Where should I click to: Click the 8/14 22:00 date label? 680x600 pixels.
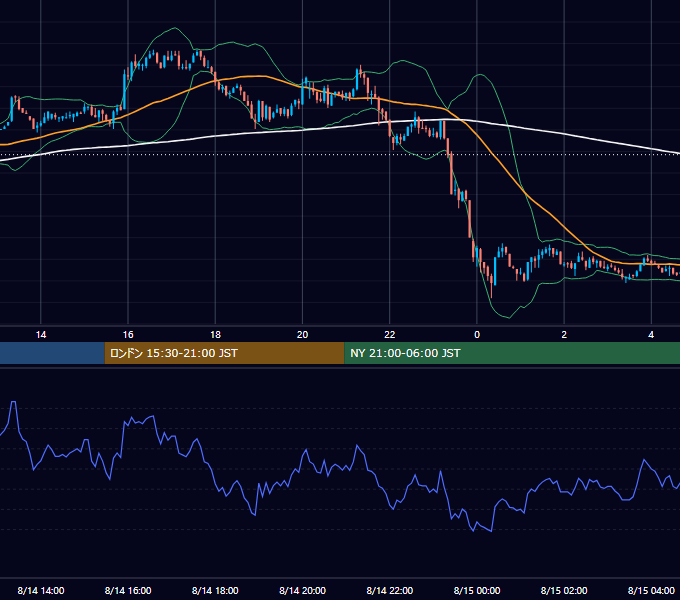coord(389,590)
